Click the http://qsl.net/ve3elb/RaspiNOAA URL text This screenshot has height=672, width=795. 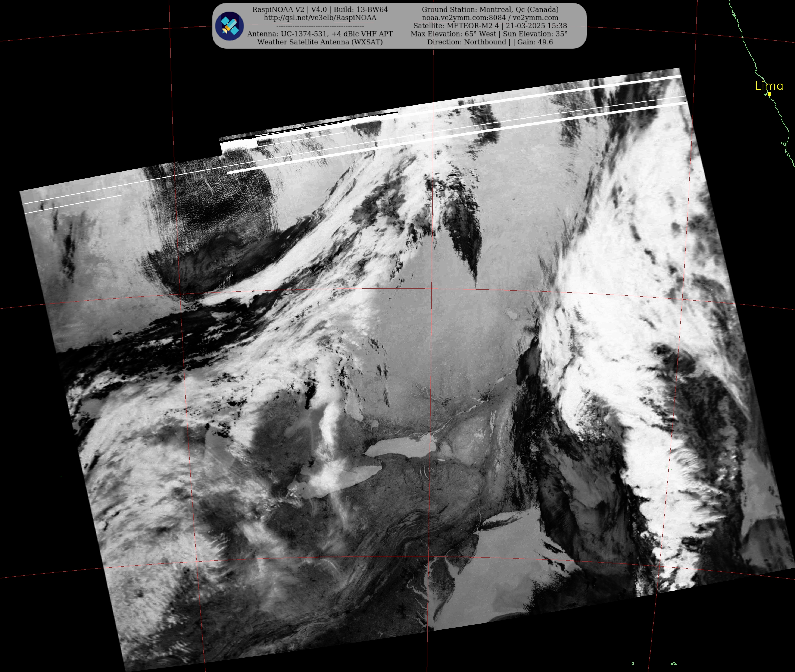click(320, 18)
